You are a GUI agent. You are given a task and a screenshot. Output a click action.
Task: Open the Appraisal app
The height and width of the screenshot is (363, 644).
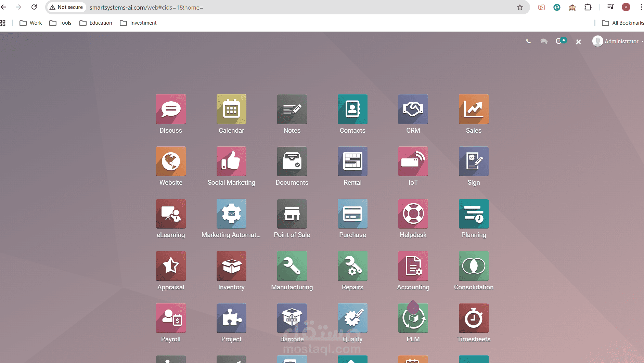pyautogui.click(x=171, y=266)
